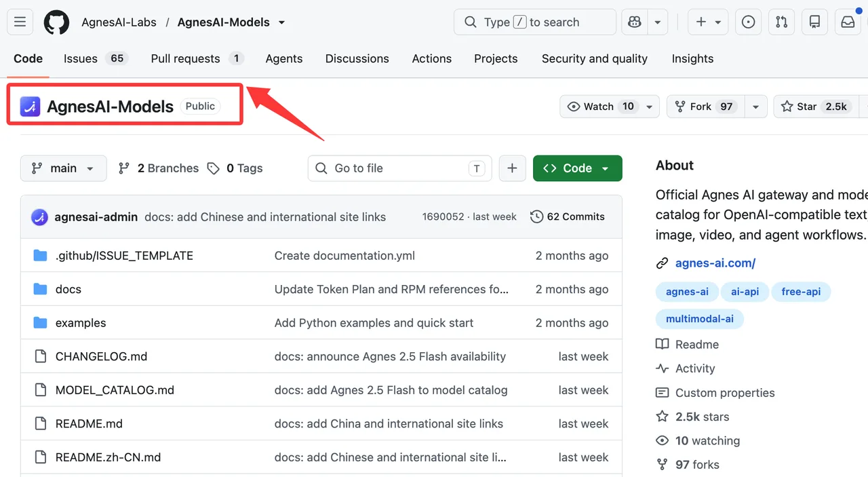View the 2.5k stars link

tap(693, 417)
